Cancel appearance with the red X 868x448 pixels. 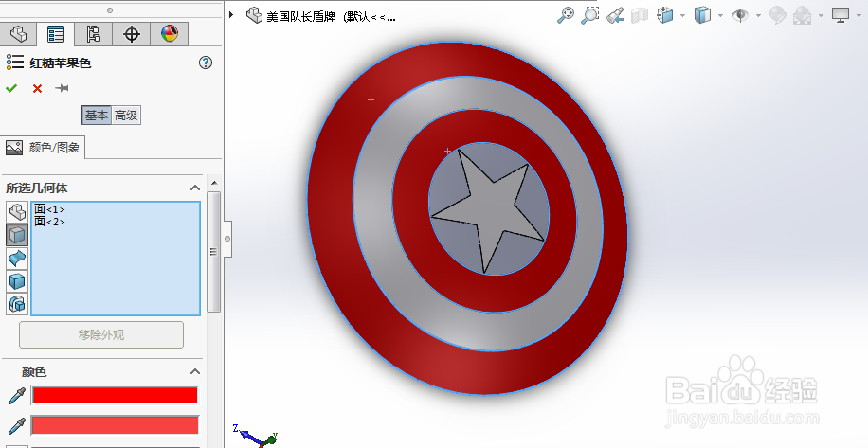37,88
